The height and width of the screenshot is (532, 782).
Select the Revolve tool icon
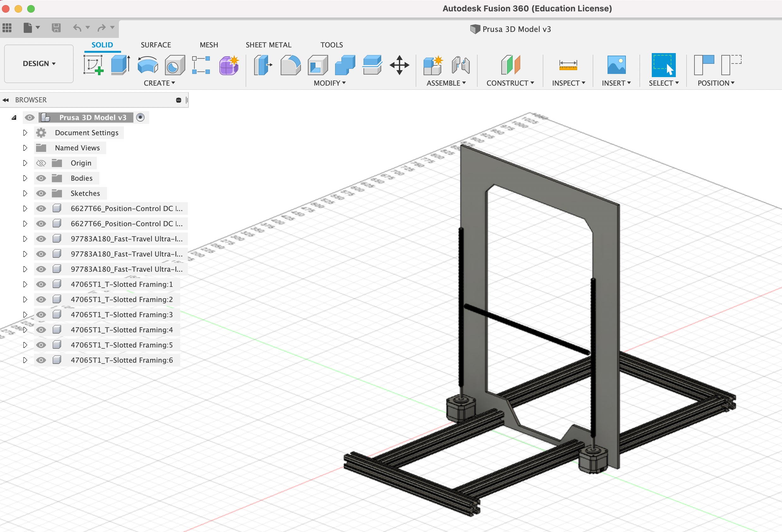click(x=148, y=65)
